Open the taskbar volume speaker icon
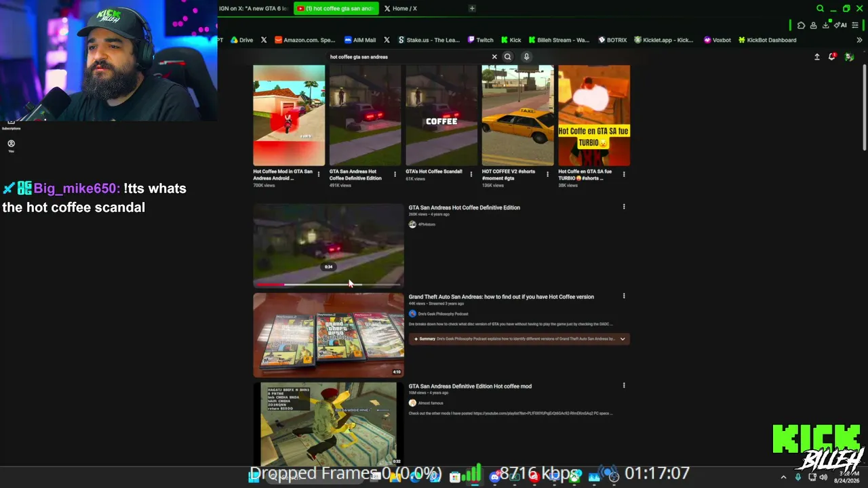 [824, 477]
